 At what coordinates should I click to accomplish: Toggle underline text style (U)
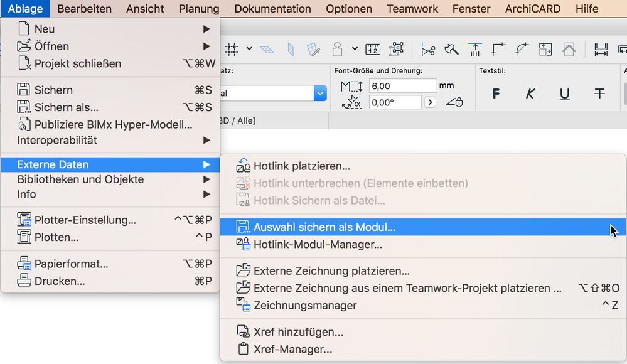(564, 94)
